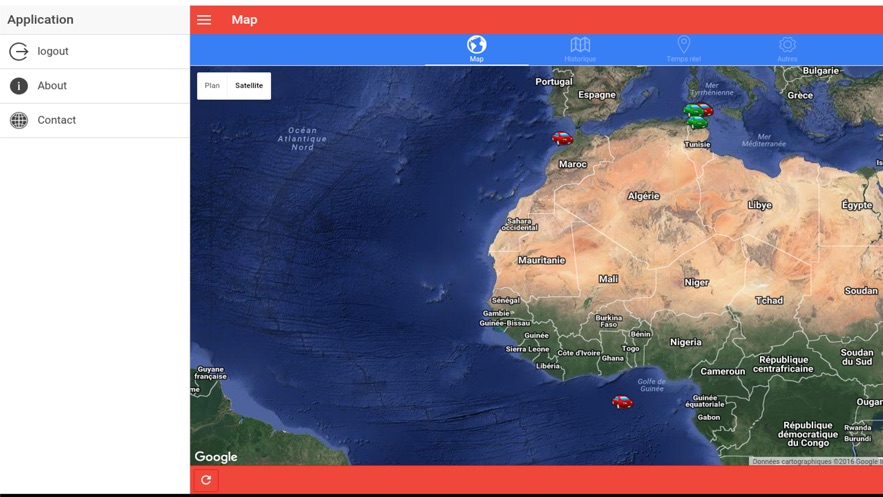Click the lower green car marker in Tunisie
Viewport: 883px width, 497px height.
698,122
